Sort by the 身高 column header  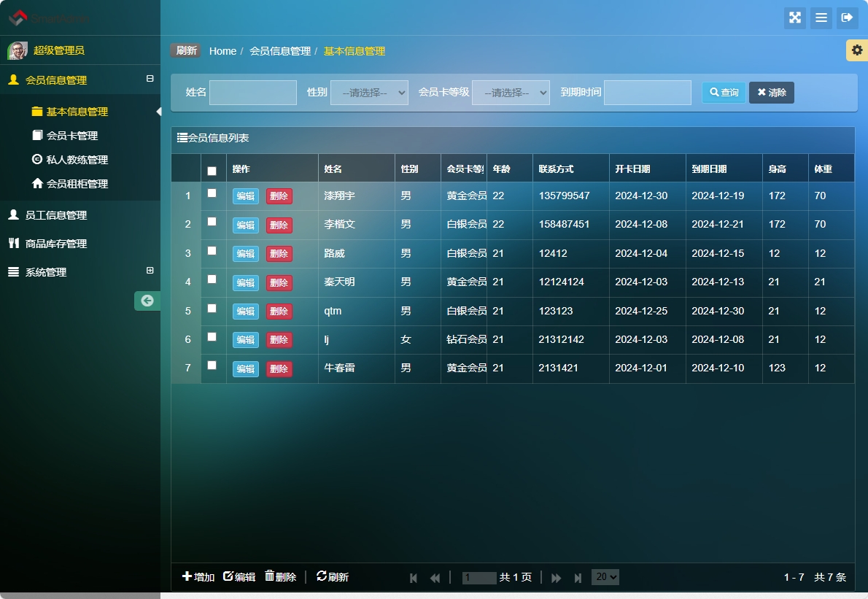pyautogui.click(x=785, y=169)
